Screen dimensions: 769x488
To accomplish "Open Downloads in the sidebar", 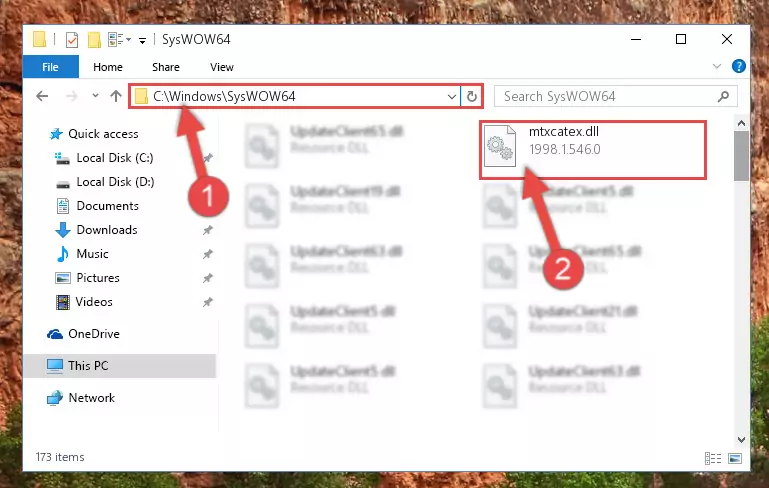I will click(107, 230).
